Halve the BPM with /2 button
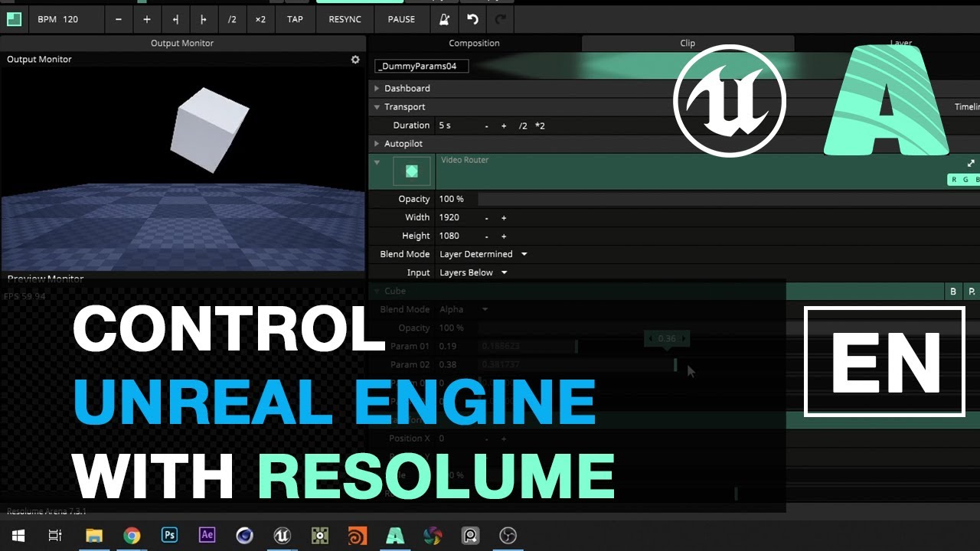 coord(232,19)
